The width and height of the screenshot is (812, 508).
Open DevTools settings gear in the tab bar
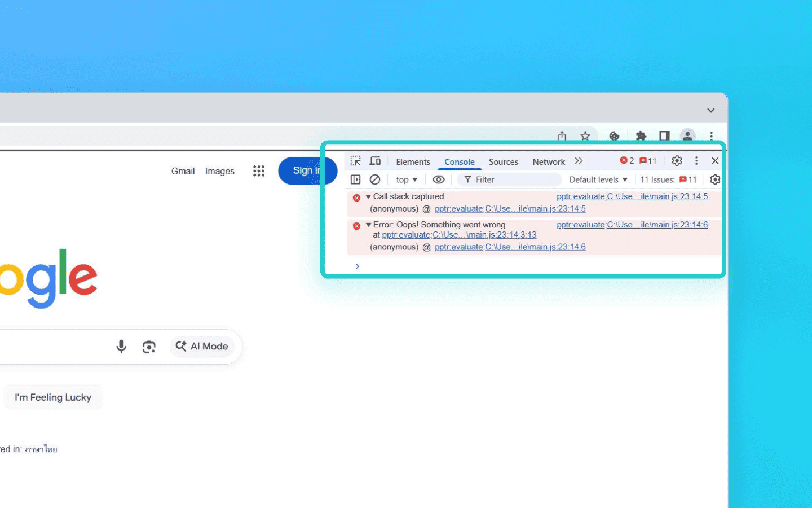click(x=677, y=161)
